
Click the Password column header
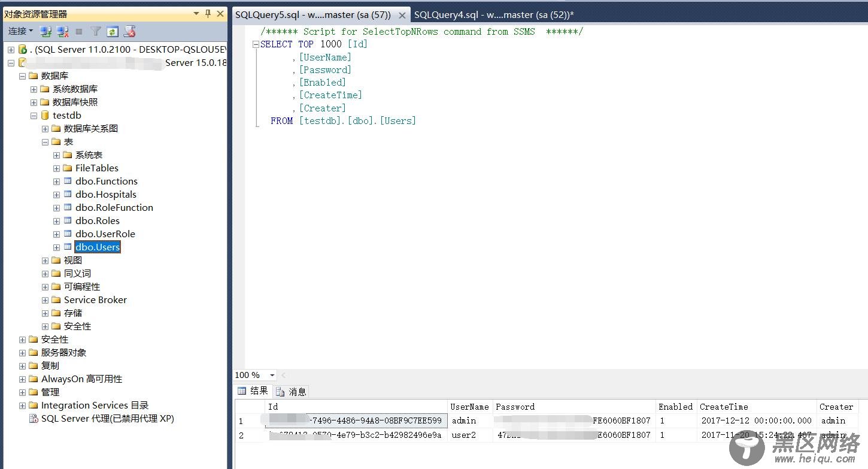click(x=574, y=407)
